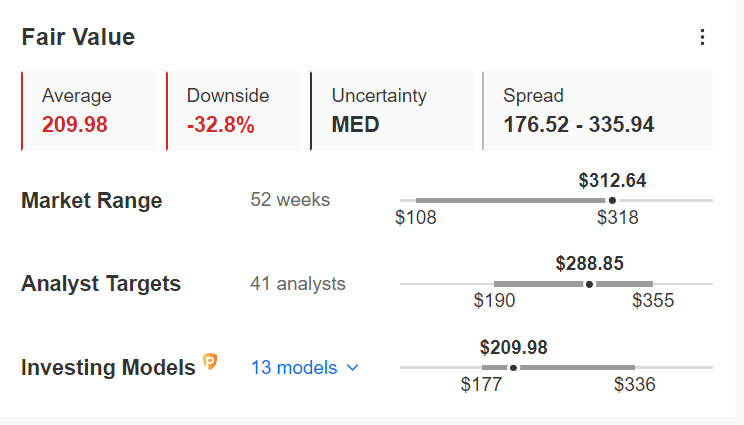Open the three-dot options menu
744x425 pixels.
coord(702,37)
